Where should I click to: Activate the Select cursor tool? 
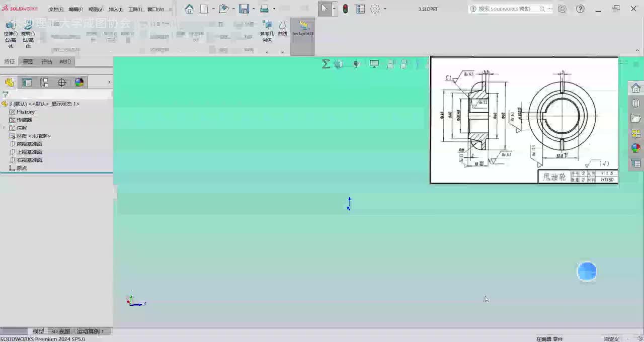325,9
